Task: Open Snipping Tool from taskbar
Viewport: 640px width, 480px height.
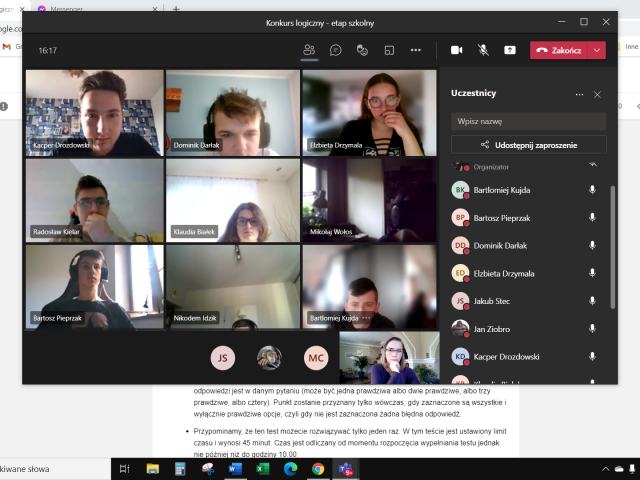Action: [208, 469]
